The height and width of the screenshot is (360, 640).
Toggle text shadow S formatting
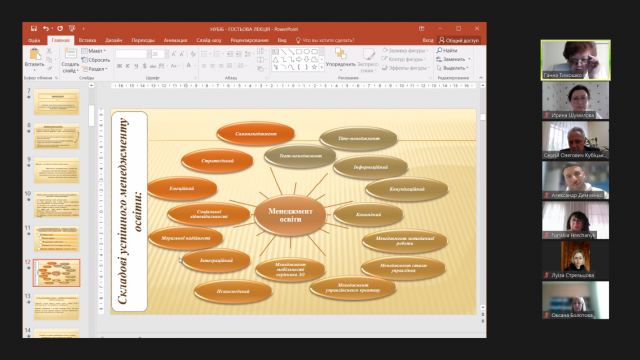click(144, 66)
